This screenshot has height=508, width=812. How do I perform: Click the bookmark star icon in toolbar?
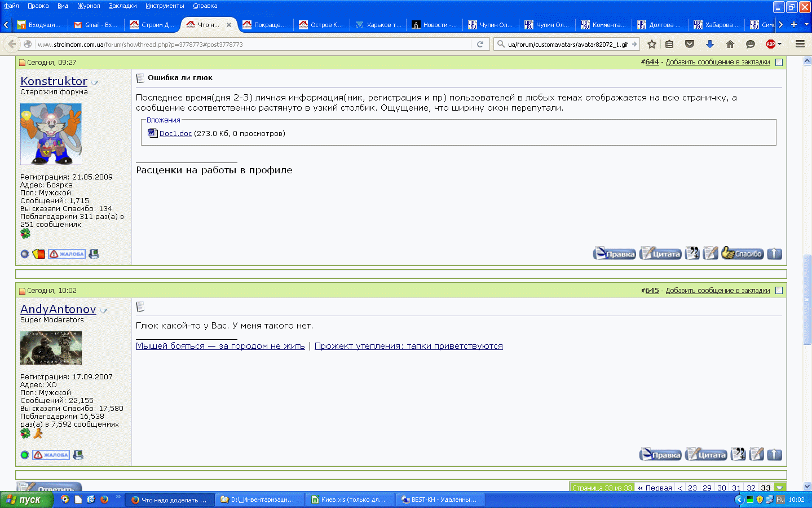652,44
